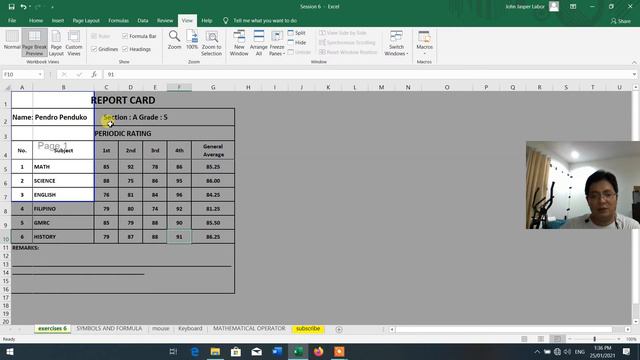
Task: Switch to the Page Layout ribbon tab
Action: [86, 20]
